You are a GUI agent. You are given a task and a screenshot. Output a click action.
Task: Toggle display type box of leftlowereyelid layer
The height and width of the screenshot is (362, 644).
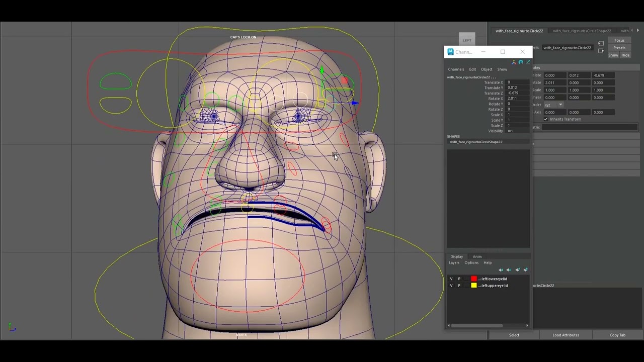pos(466,279)
